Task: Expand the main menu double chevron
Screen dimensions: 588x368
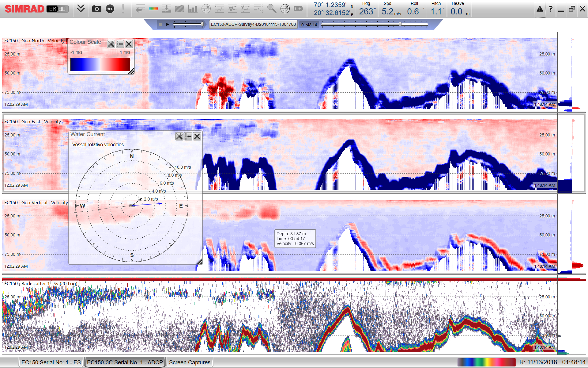Action: (x=81, y=9)
